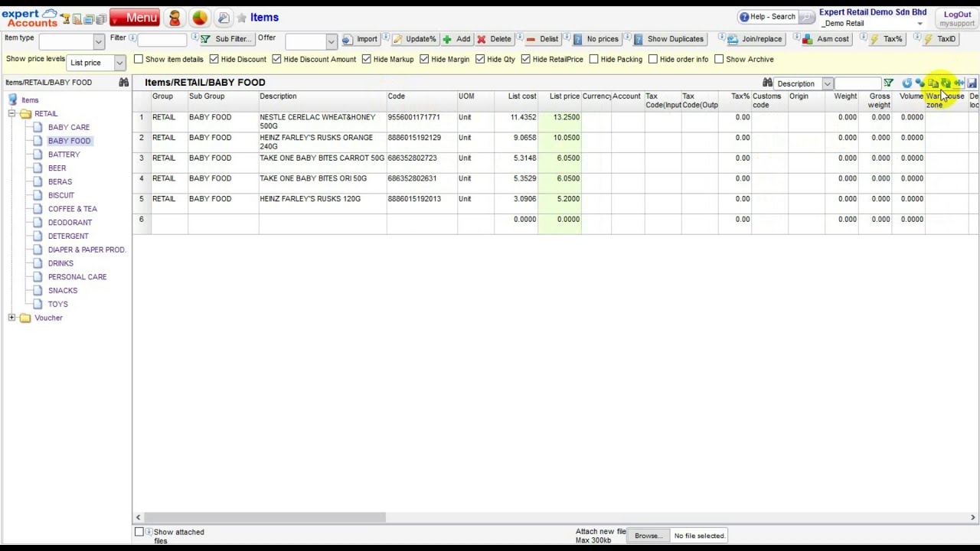Enable Show item details checkbox
The width and height of the screenshot is (980, 551).
[x=139, y=59]
